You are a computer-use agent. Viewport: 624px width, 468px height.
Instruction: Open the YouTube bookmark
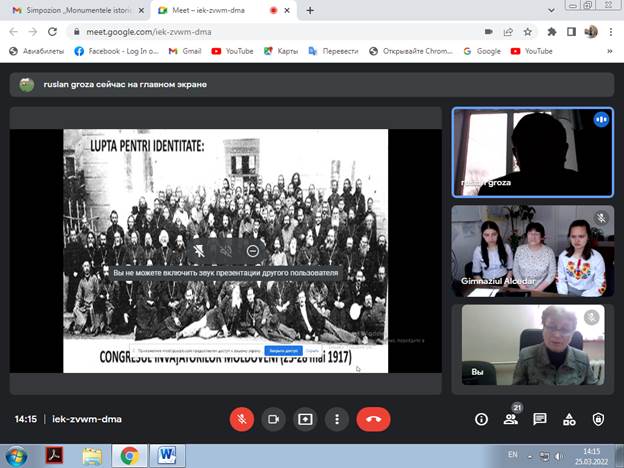point(232,51)
